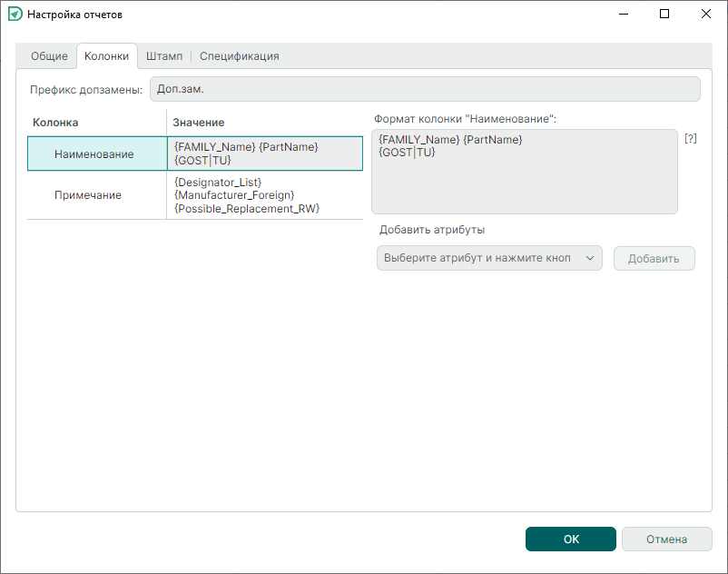Switch to the Колонки tab
Viewport: 728px width, 574px height.
point(106,56)
